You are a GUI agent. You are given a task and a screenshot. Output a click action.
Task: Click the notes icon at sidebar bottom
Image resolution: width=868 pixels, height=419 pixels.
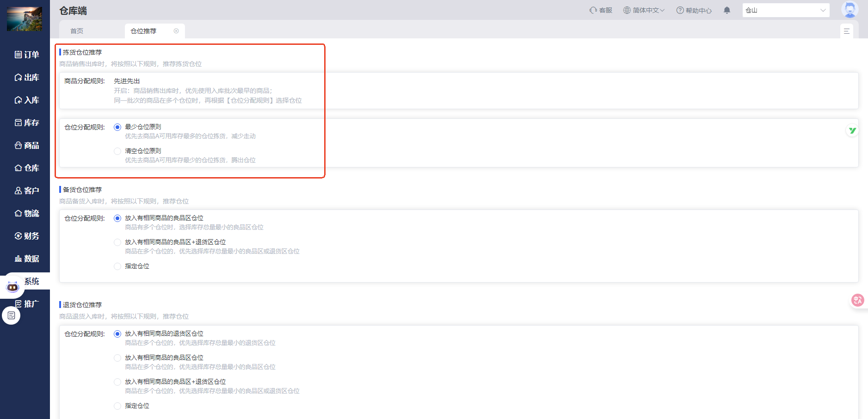(x=12, y=315)
